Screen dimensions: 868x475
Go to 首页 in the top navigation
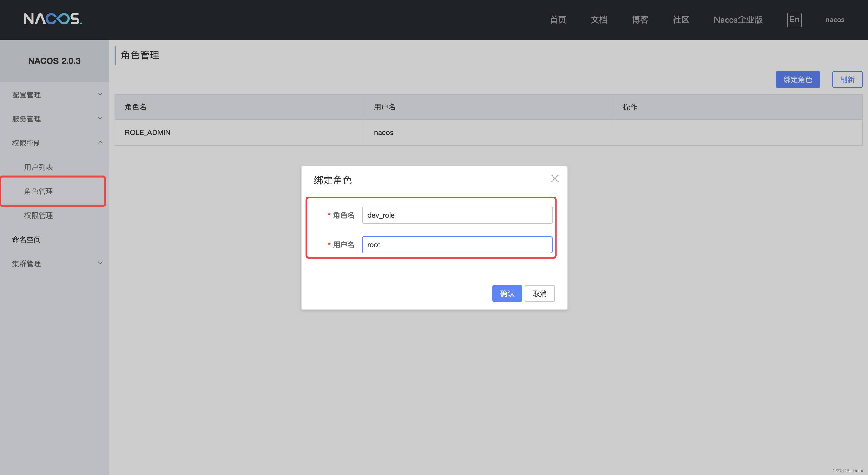[558, 20]
